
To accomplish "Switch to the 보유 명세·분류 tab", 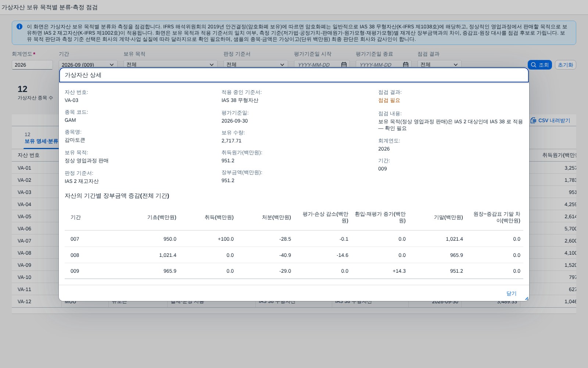I will click(41, 138).
